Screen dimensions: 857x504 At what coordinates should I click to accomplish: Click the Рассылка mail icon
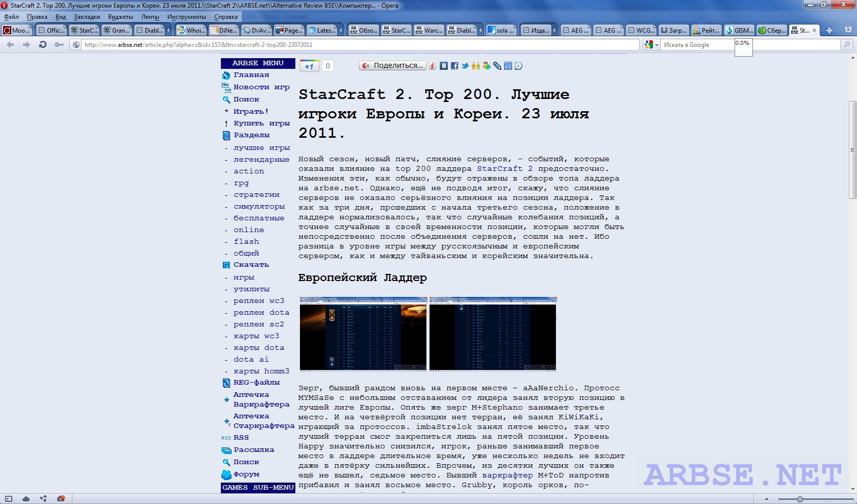(226, 450)
